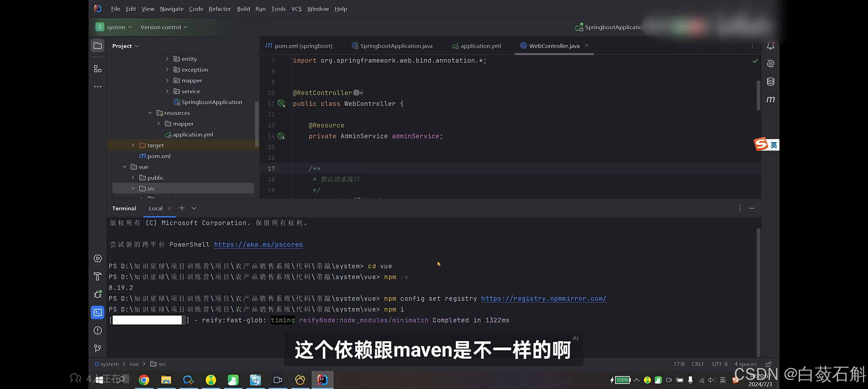
Task: Open the Problems tool window icon
Action: click(98, 330)
